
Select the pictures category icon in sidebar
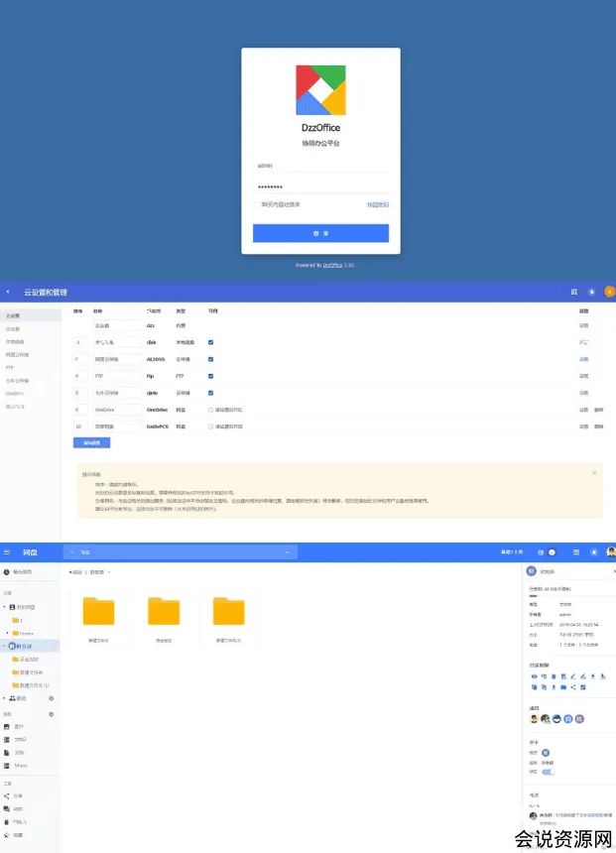pos(7,727)
